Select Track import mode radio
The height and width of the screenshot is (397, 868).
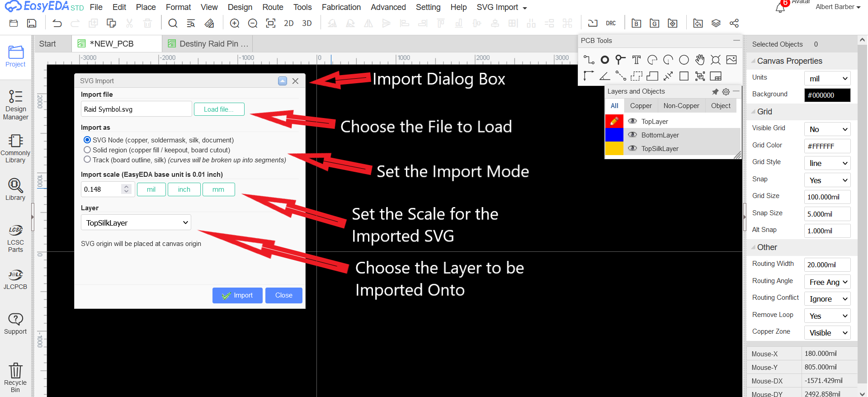(x=87, y=160)
